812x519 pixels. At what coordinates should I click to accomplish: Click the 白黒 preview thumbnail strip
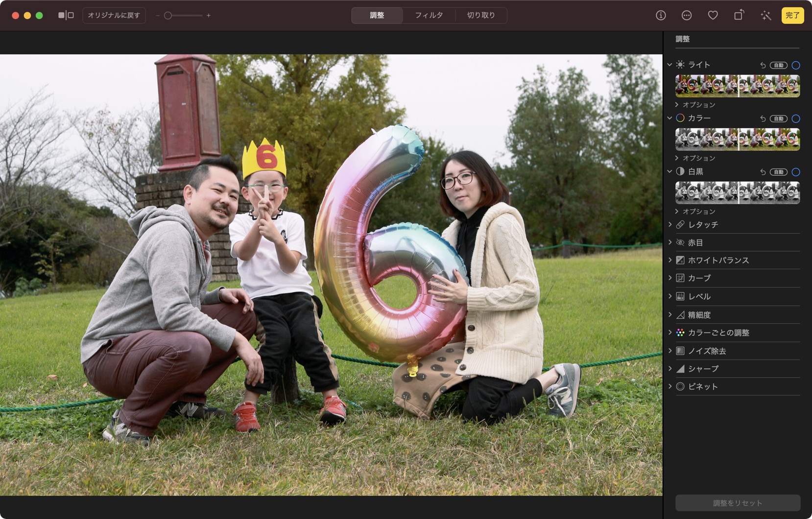click(737, 192)
